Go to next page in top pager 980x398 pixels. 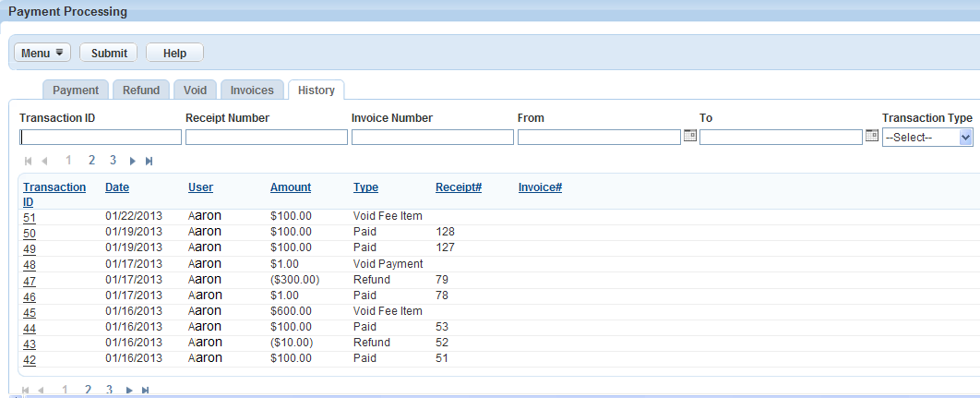click(133, 161)
